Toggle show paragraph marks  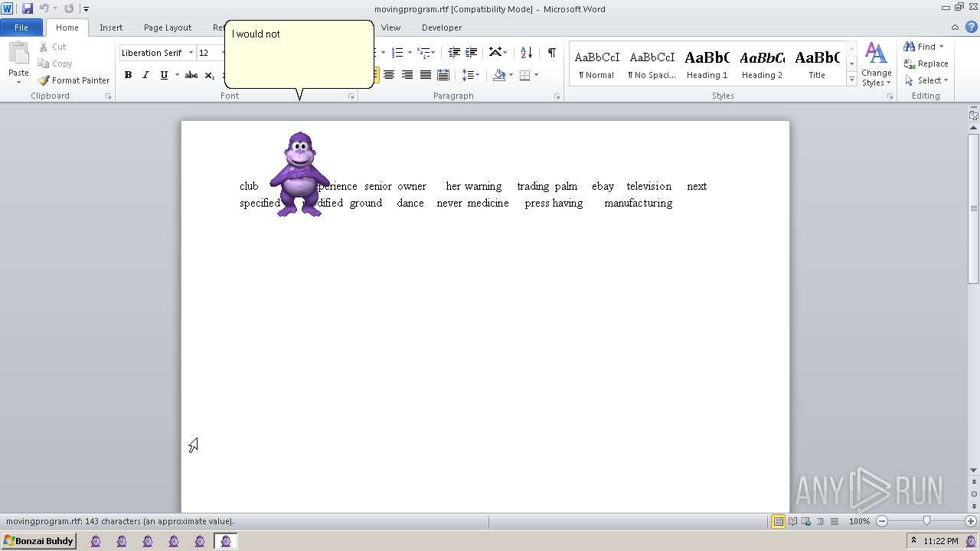coord(551,53)
